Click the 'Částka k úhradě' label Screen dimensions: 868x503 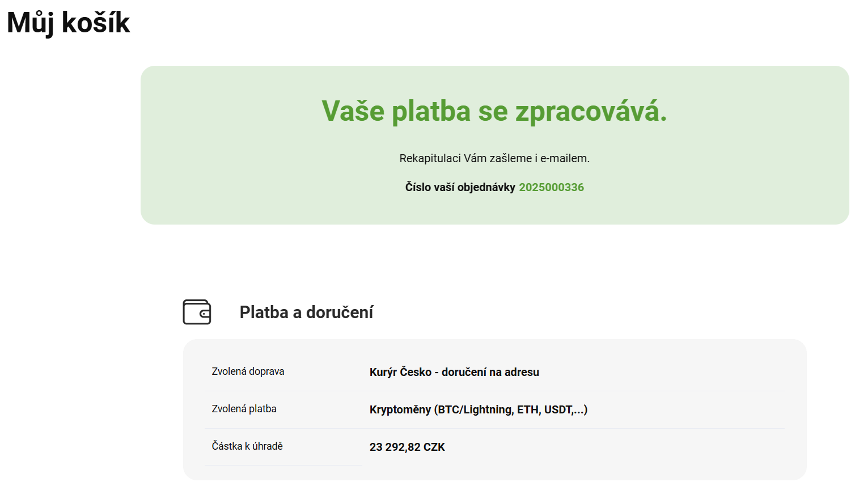247,446
